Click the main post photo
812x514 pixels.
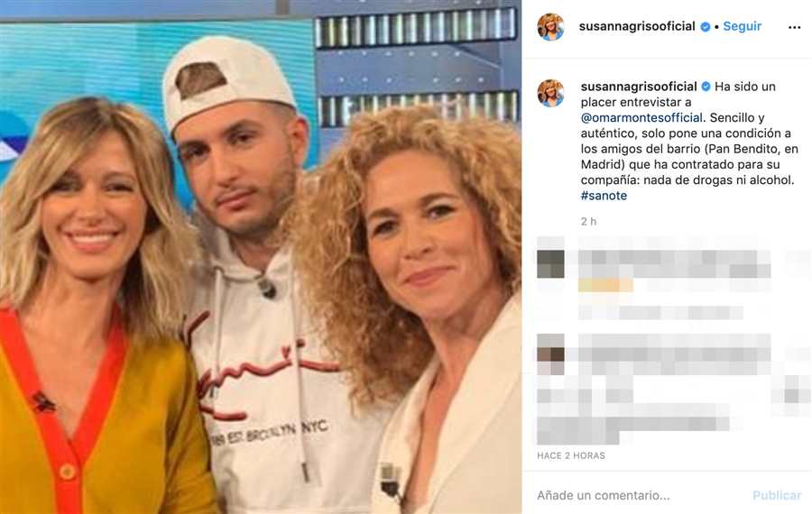[x=261, y=257]
